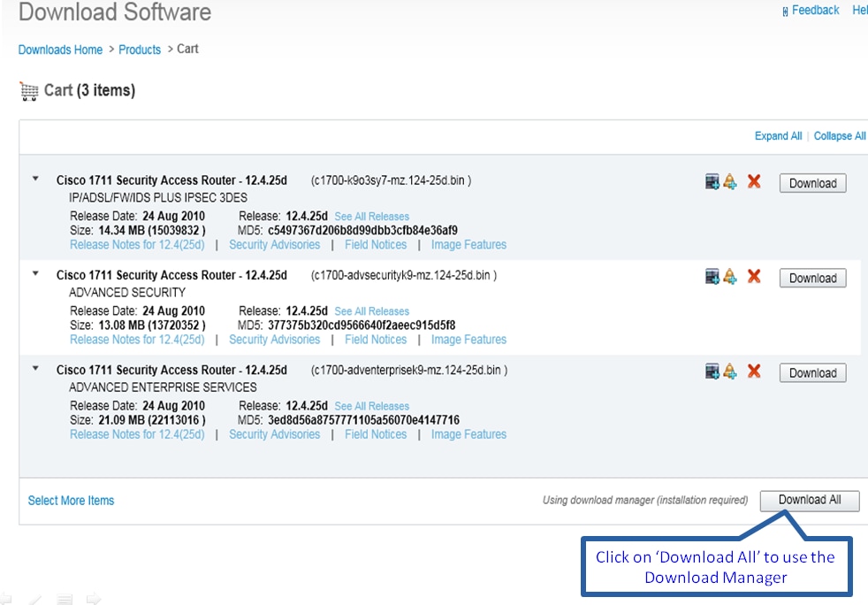Collapse the IP/ADSL/FW/IDS PLUS IPSEC 3DES item
The height and width of the screenshot is (605, 868).
click(x=35, y=179)
